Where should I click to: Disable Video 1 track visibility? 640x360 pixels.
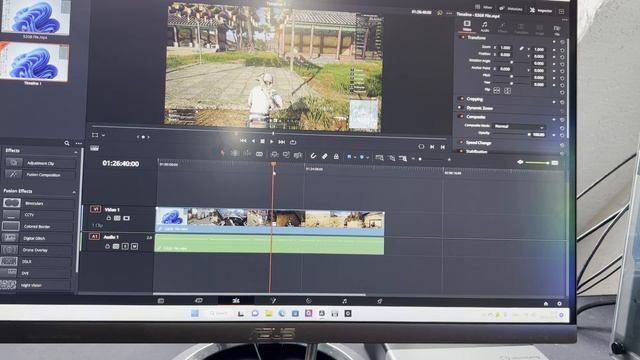pyautogui.click(x=127, y=218)
